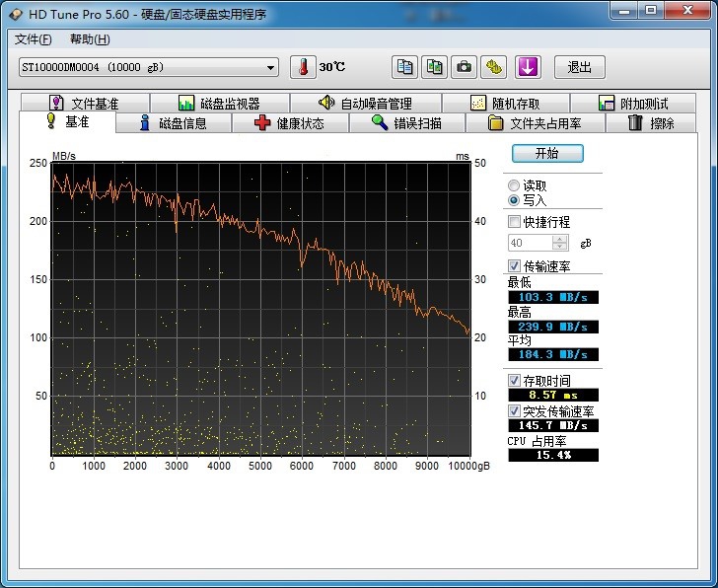
Task: Select the 写入 write radio button
Action: pos(514,200)
